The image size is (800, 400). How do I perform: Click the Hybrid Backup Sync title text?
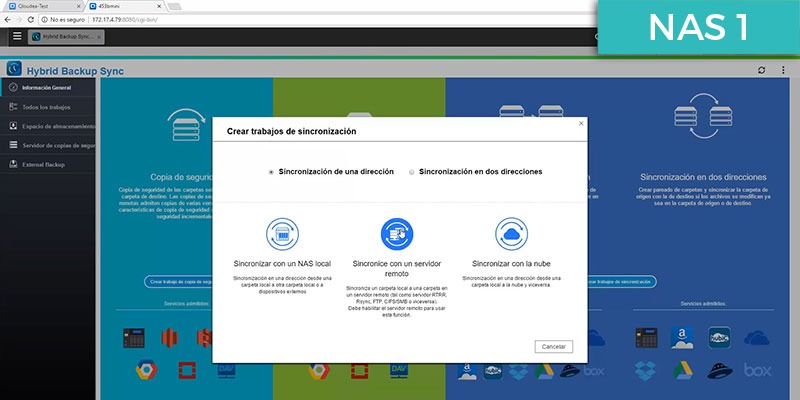click(x=75, y=71)
